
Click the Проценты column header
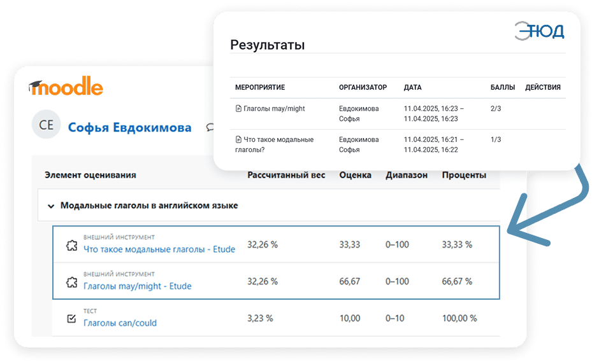pos(464,175)
